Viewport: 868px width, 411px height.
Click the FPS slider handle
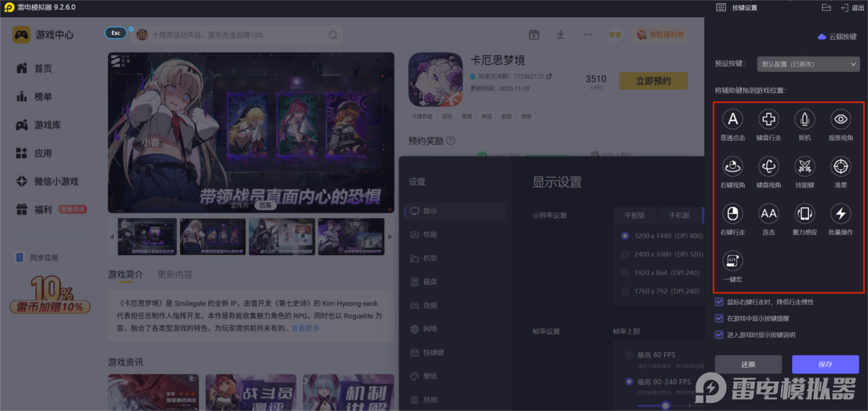(x=665, y=406)
